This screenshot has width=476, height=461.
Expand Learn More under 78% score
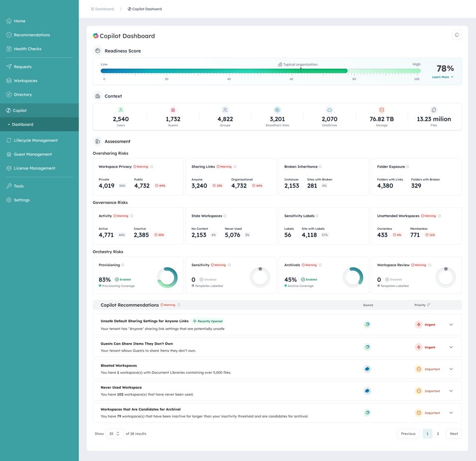click(x=443, y=77)
